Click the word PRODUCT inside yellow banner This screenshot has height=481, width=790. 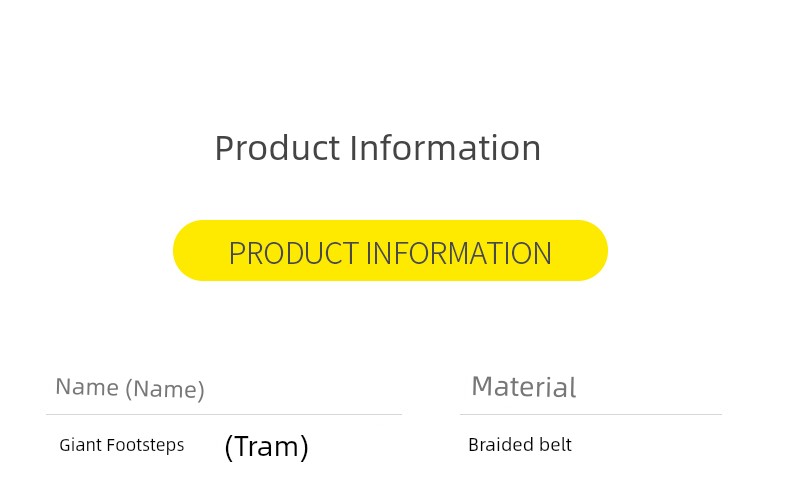pos(292,253)
